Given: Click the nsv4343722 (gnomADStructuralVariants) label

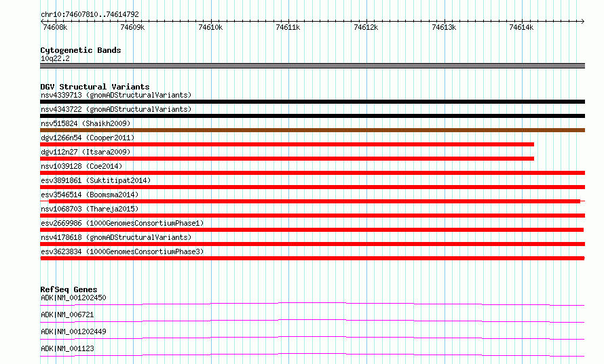Looking at the screenshot, I should [116, 109].
